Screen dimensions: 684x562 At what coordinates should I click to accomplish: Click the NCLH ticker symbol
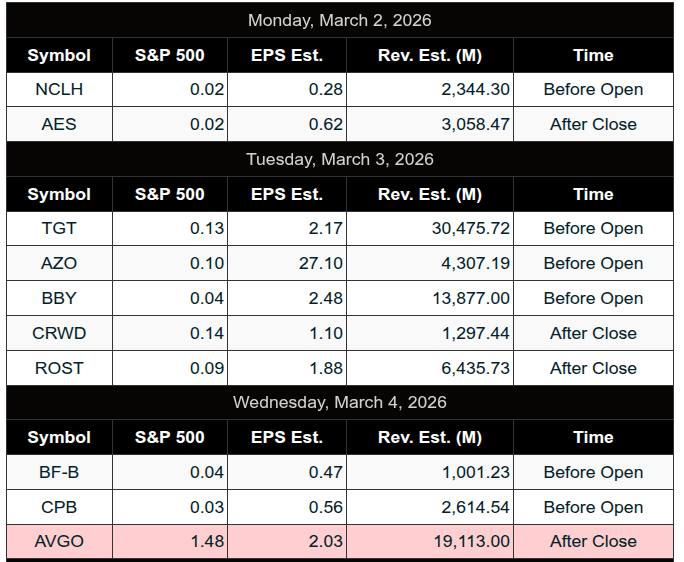59,90
